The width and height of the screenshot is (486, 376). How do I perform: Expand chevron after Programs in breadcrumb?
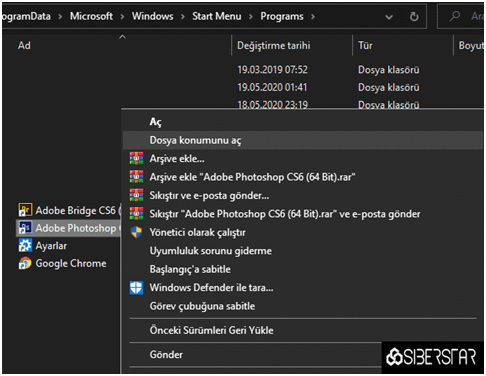[x=313, y=16]
